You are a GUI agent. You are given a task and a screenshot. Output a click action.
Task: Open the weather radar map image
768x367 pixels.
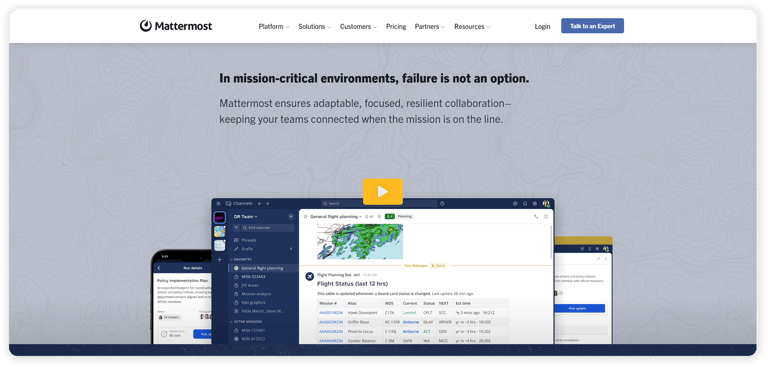[x=360, y=242]
